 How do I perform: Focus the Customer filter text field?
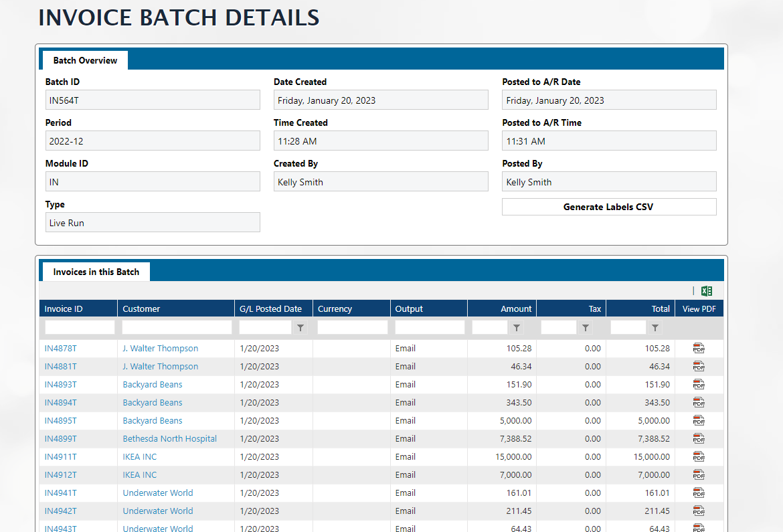tap(177, 328)
